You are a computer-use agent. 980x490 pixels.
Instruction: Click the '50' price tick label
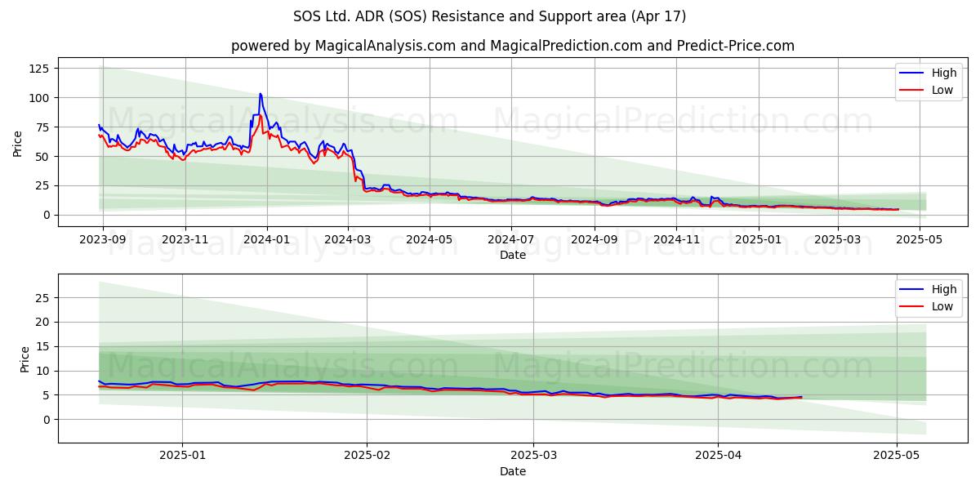pos(44,156)
